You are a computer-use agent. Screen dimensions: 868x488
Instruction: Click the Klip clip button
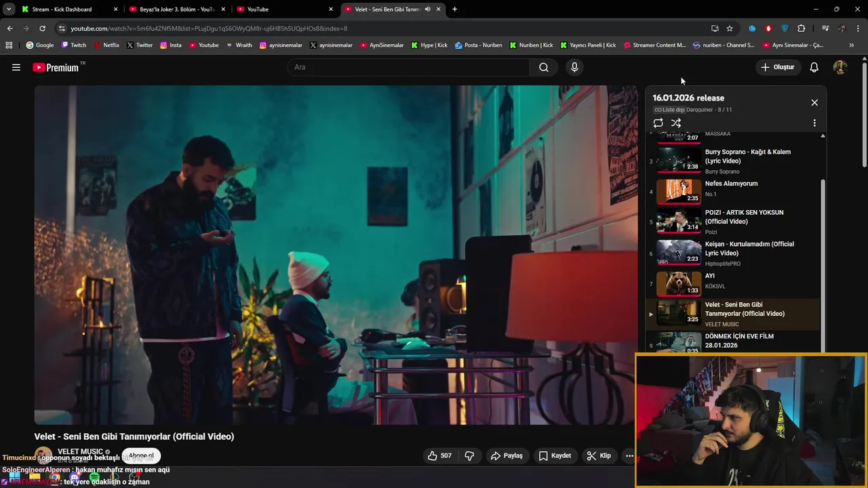tap(599, 455)
